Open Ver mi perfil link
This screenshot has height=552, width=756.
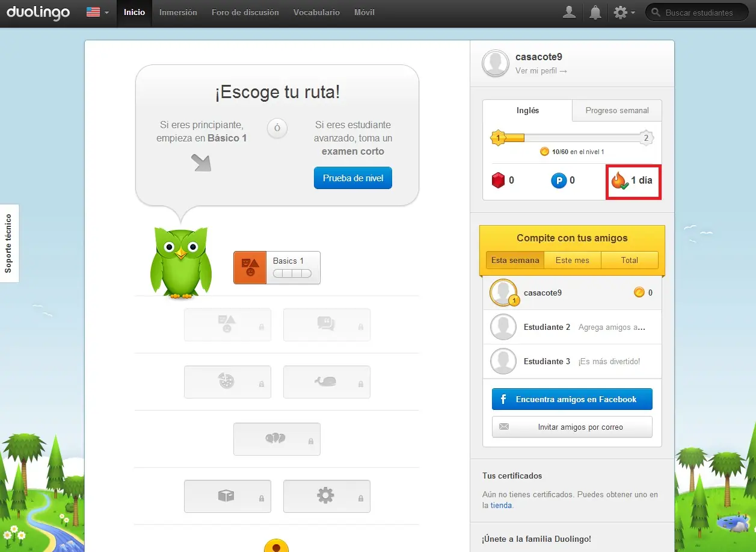coord(541,71)
